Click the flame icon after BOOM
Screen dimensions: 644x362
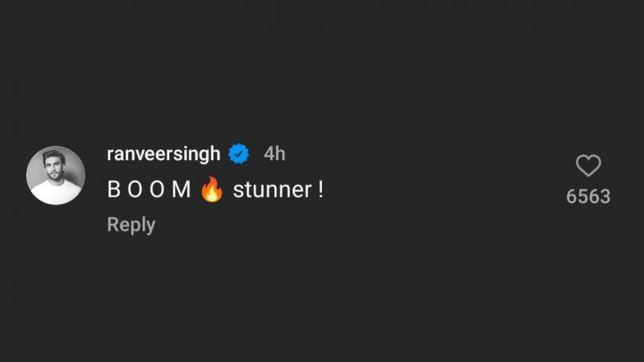[x=212, y=190]
